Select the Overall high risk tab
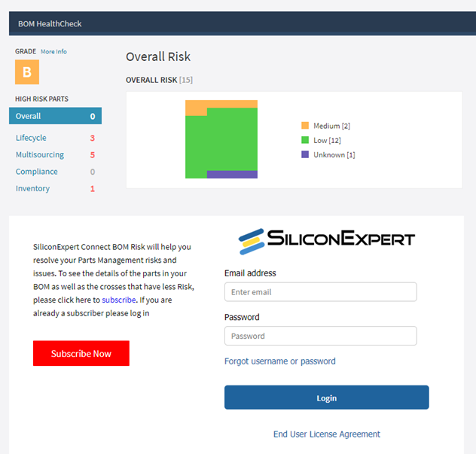The image size is (476, 454). pos(55,116)
